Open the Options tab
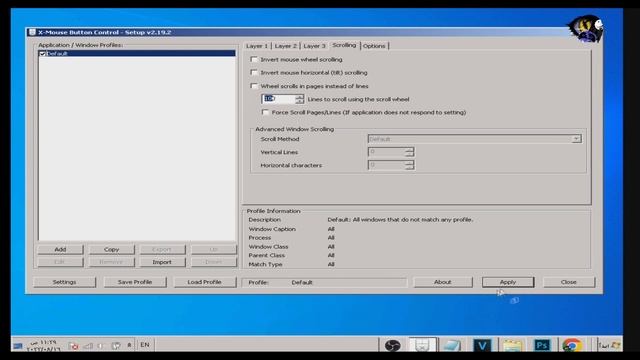This screenshot has height=360, width=640. click(374, 46)
